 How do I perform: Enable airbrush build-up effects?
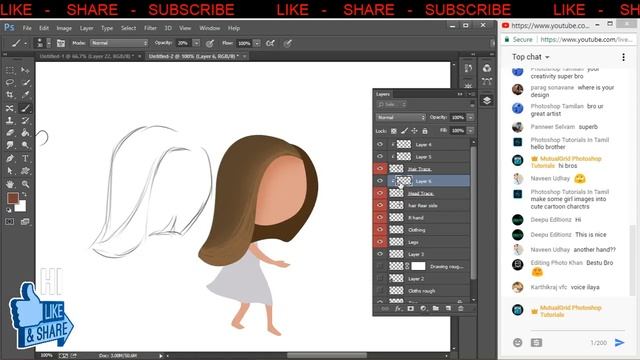coord(270,43)
